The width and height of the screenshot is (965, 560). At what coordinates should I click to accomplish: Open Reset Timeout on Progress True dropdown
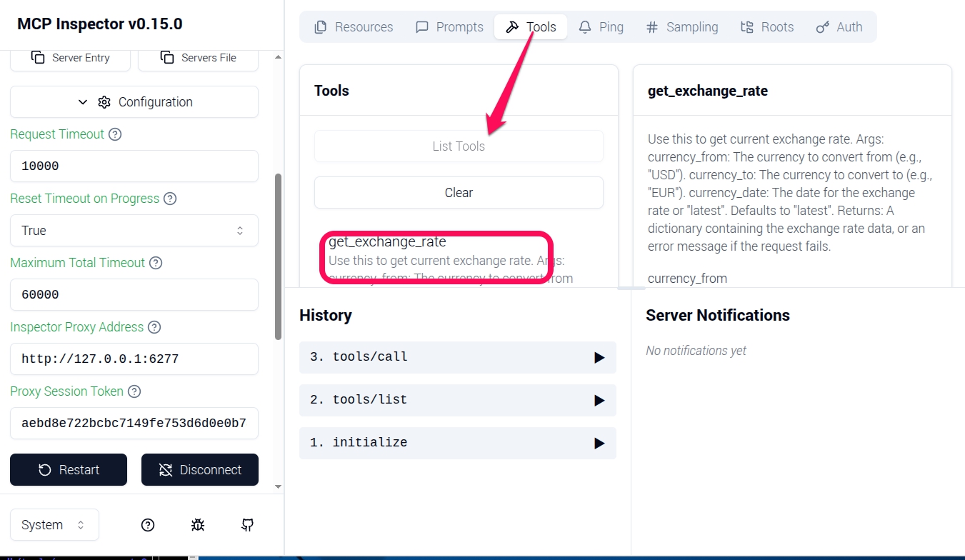[134, 231]
